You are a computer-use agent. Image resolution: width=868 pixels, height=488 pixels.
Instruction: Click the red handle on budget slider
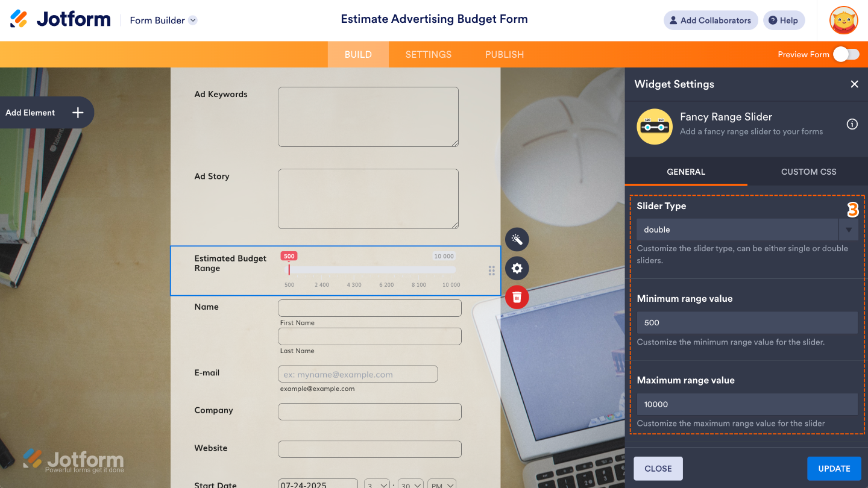pyautogui.click(x=289, y=269)
